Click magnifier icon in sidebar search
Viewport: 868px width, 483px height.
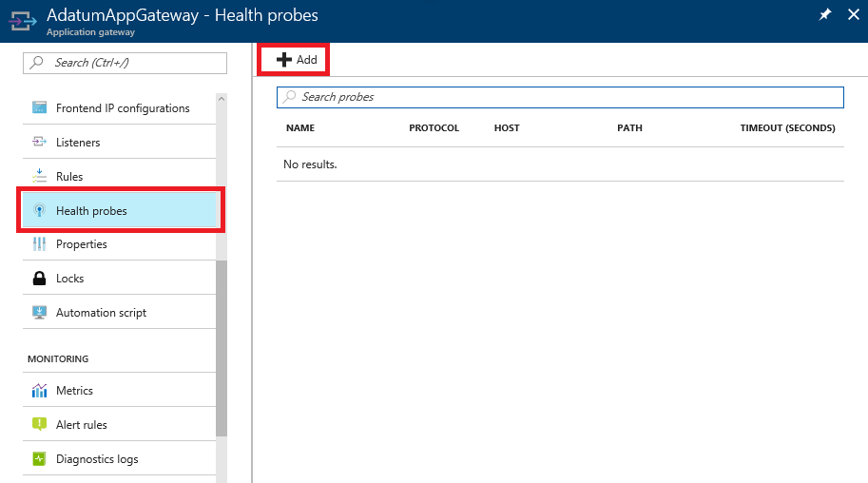pos(37,63)
